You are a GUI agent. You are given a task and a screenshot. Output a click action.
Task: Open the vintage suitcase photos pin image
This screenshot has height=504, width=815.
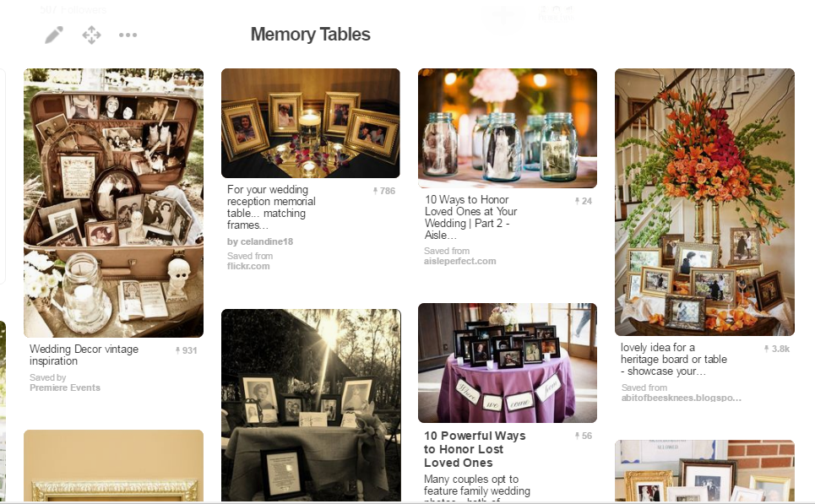114,203
